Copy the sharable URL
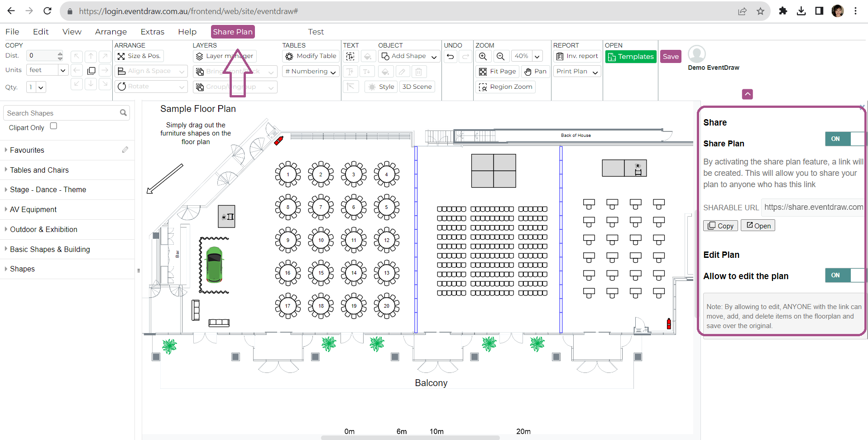Image resolution: width=868 pixels, height=440 pixels. 720,225
